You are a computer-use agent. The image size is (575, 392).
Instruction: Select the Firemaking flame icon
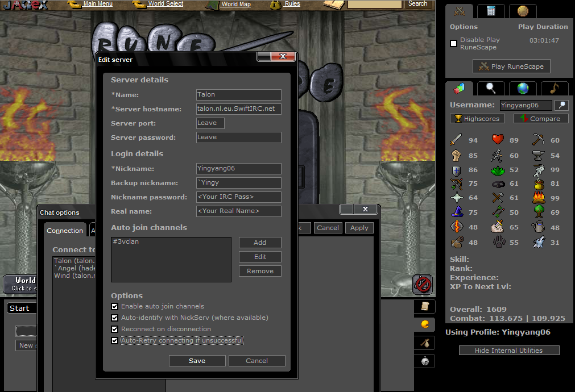pos(539,198)
